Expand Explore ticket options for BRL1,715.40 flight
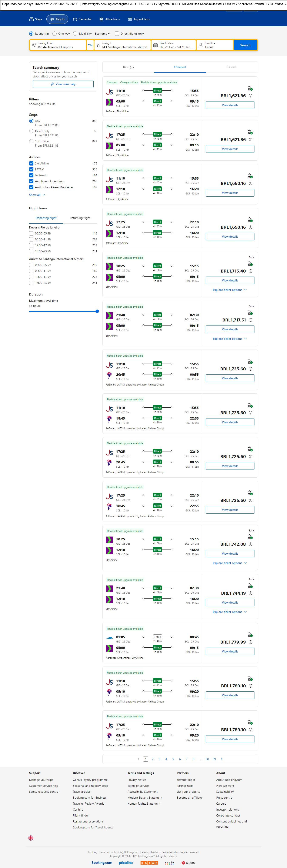 [229, 290]
